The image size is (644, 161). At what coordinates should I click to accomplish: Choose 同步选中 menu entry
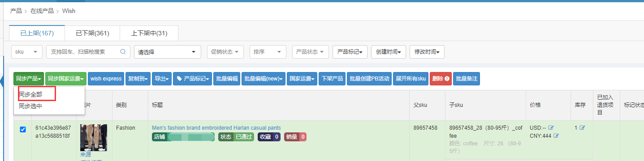click(30, 106)
